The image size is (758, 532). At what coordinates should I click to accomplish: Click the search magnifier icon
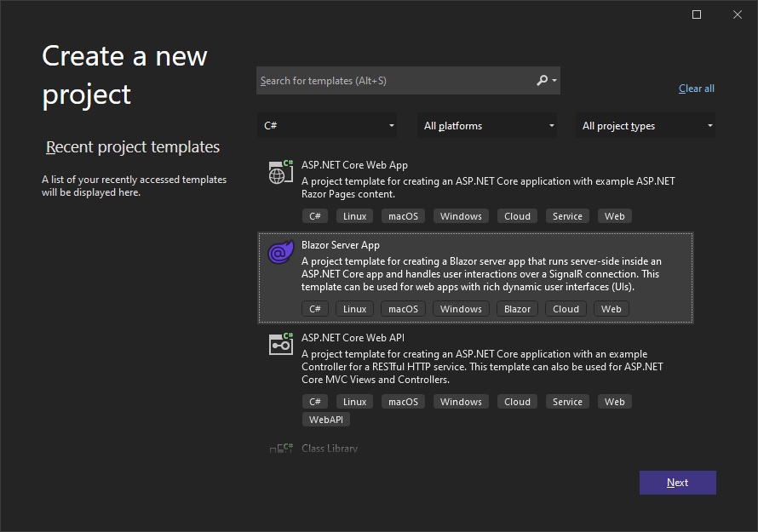tap(543, 81)
